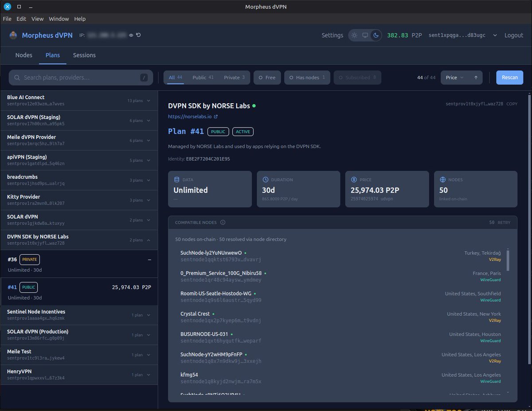Click the compatible nodes list scrollbar
Viewport: 532px width, 411px height.
tap(508, 260)
